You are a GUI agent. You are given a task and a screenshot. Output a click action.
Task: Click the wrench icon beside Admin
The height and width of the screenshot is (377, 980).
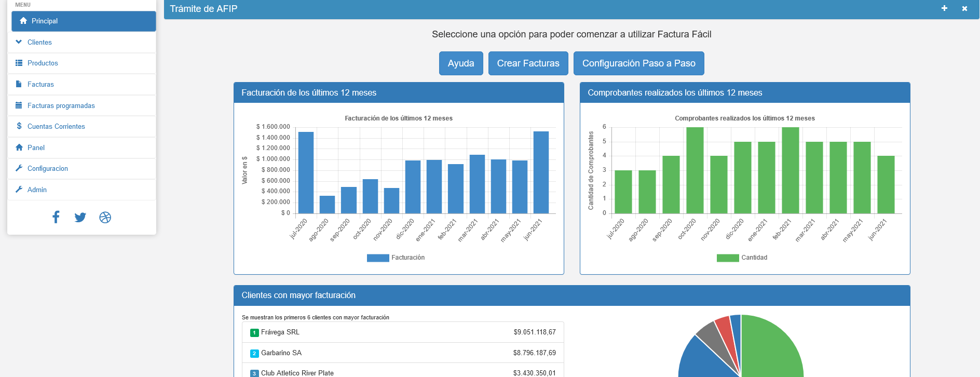pyautogui.click(x=19, y=190)
